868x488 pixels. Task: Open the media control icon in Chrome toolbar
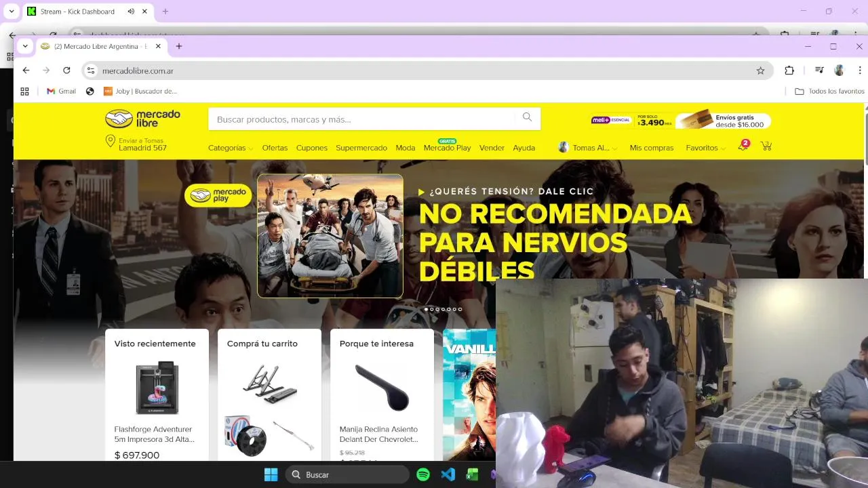pos(819,70)
